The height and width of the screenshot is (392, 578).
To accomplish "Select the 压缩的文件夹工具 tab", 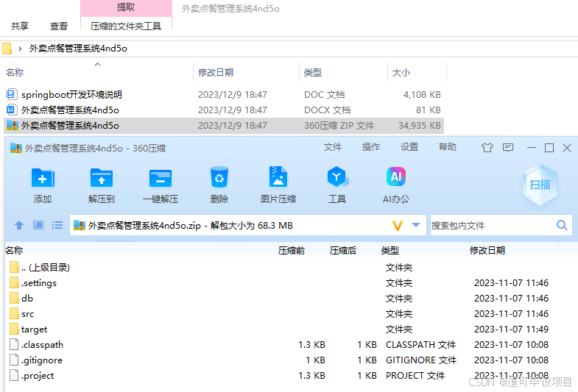I will pos(126,26).
